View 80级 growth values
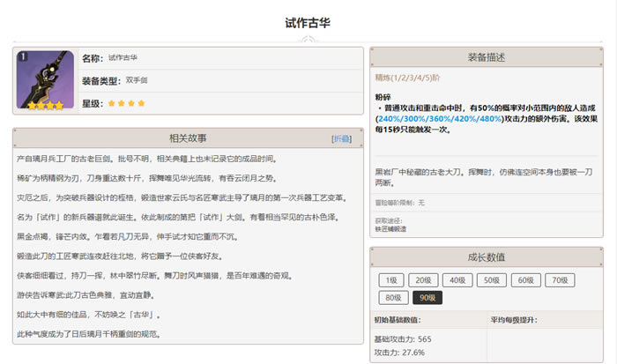 395,297
